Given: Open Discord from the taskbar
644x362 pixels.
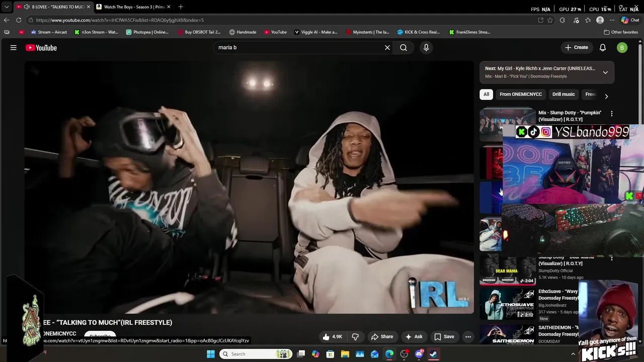Looking at the screenshot, I should pos(419,354).
